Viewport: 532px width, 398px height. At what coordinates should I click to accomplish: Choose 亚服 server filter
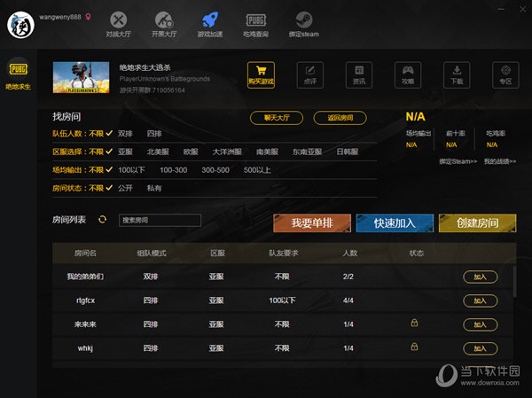pyautogui.click(x=125, y=152)
